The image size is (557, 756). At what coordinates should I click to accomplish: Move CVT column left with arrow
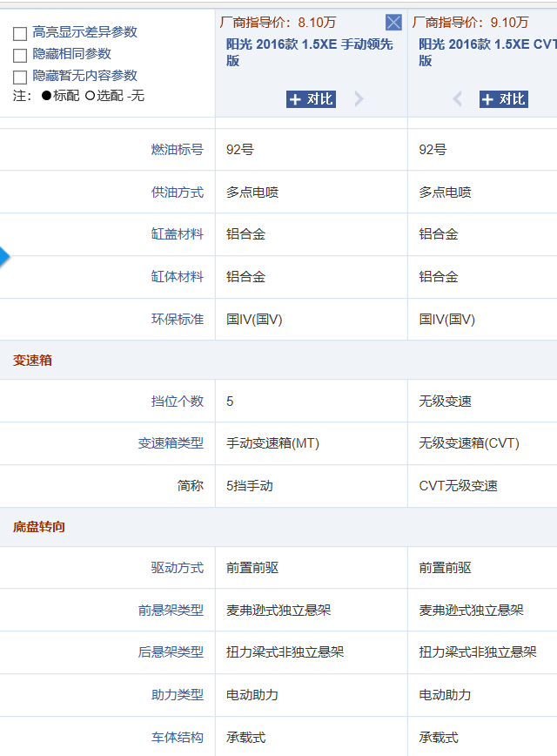(458, 99)
